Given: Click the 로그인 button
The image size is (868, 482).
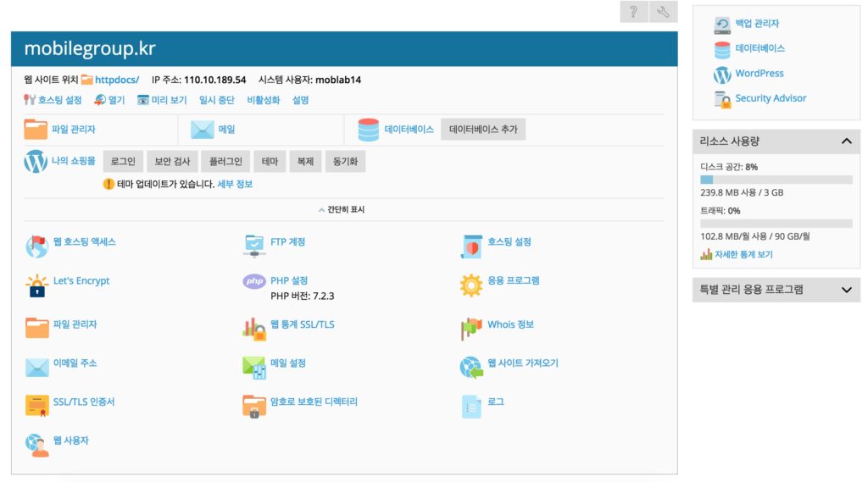Looking at the screenshot, I should (x=123, y=162).
